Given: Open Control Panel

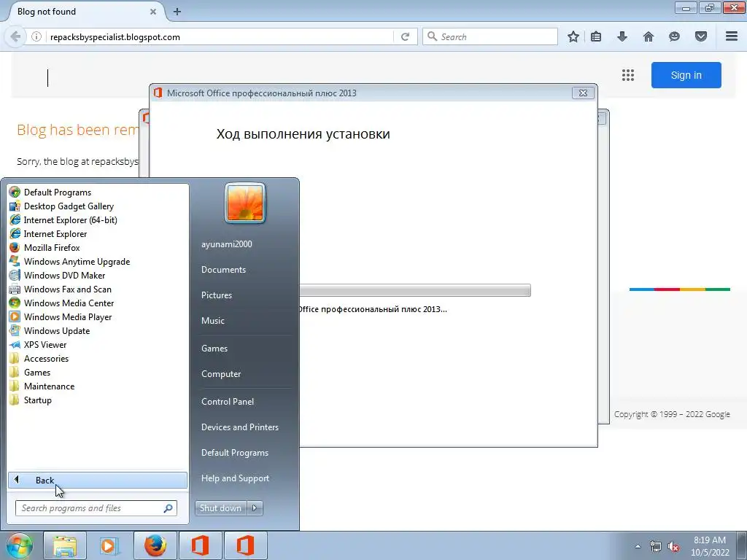Looking at the screenshot, I should coord(228,402).
